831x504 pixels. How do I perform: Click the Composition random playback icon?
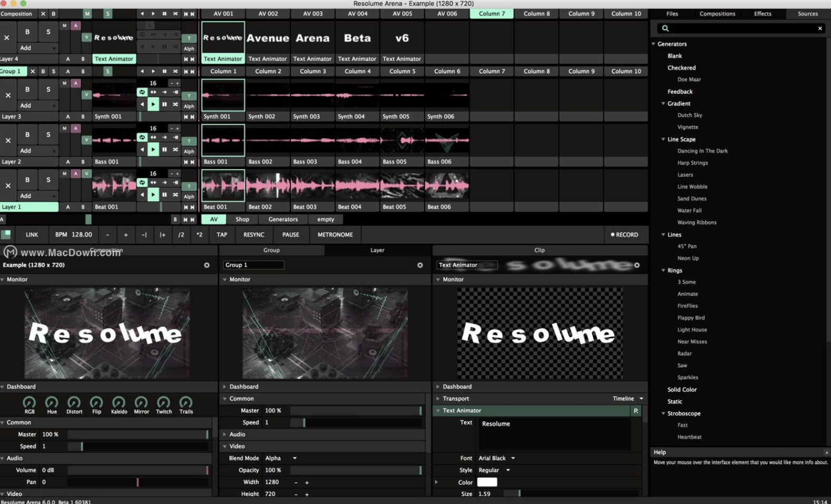(x=175, y=14)
